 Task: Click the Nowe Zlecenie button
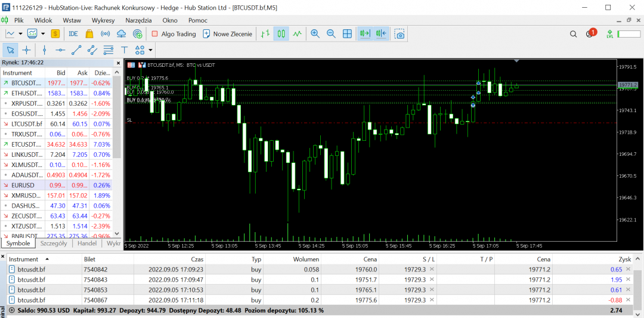(227, 34)
